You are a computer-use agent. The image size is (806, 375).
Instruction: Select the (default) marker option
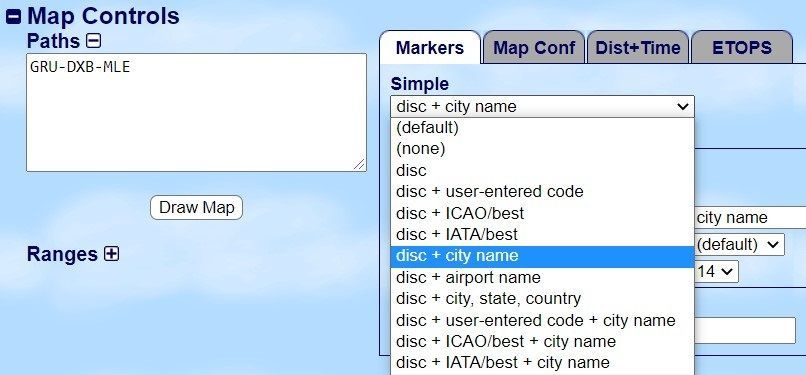[x=542, y=128]
